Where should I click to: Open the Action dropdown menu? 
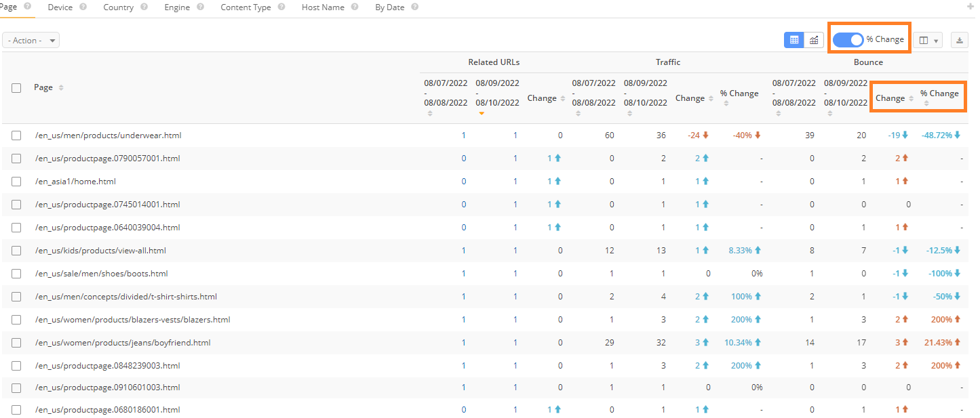(x=31, y=41)
